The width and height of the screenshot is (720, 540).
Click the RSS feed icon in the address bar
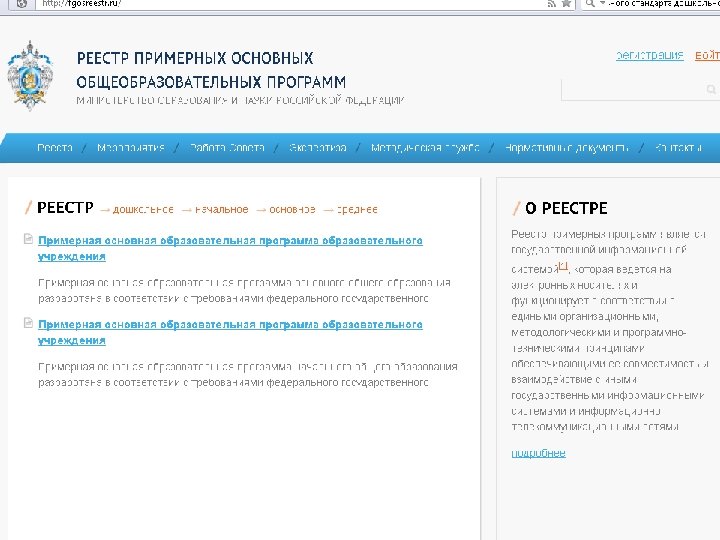click(551, 4)
